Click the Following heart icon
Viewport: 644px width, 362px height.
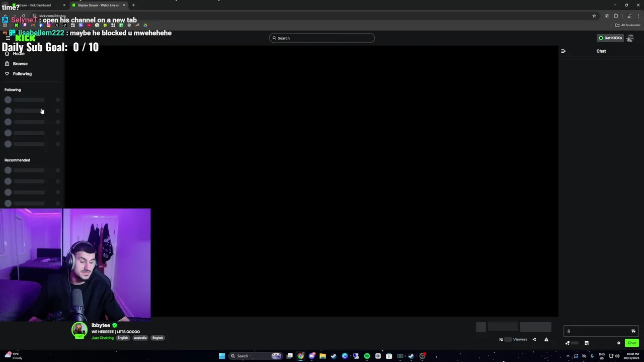click(x=7, y=74)
